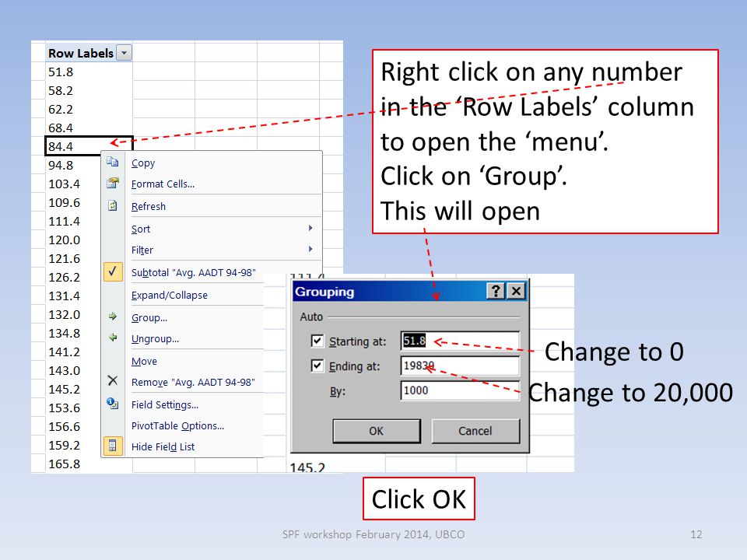Viewport: 747px width, 560px height.
Task: Select the cell with value 62.2
Action: [89, 109]
